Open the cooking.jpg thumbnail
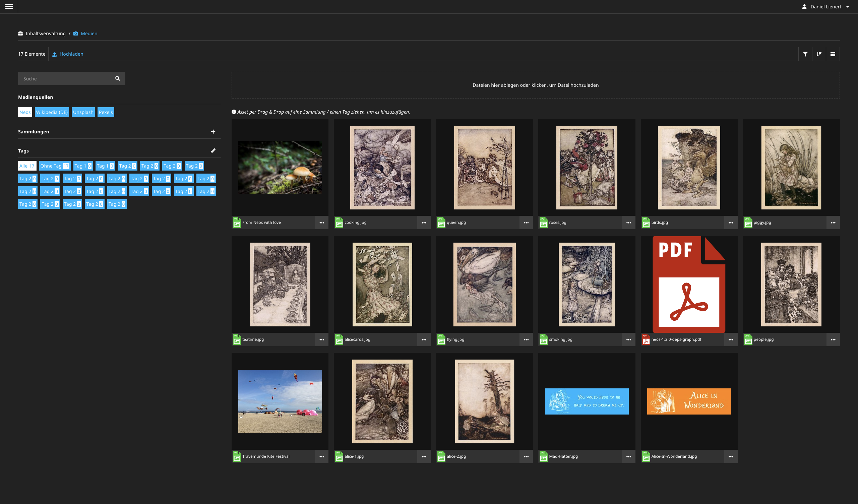This screenshot has height=504, width=858. coord(382,168)
